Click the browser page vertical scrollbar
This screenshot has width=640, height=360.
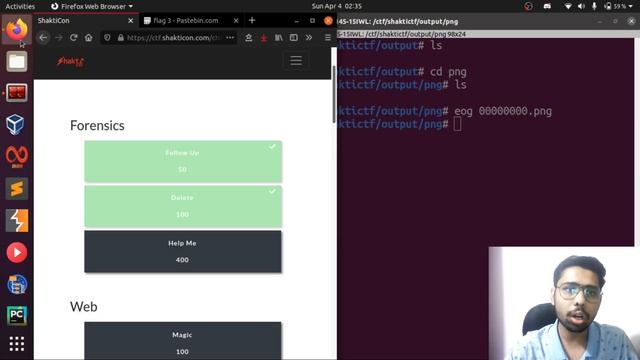334,94
